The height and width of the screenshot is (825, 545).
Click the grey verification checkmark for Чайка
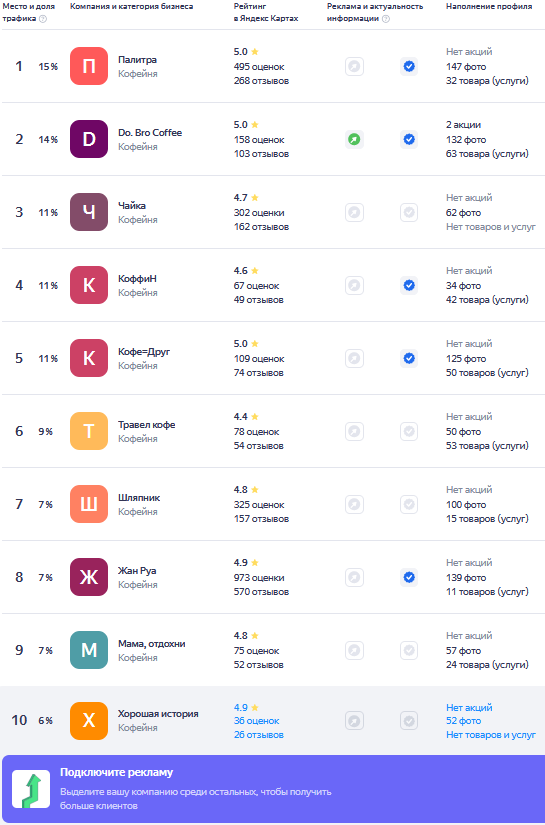click(x=409, y=213)
